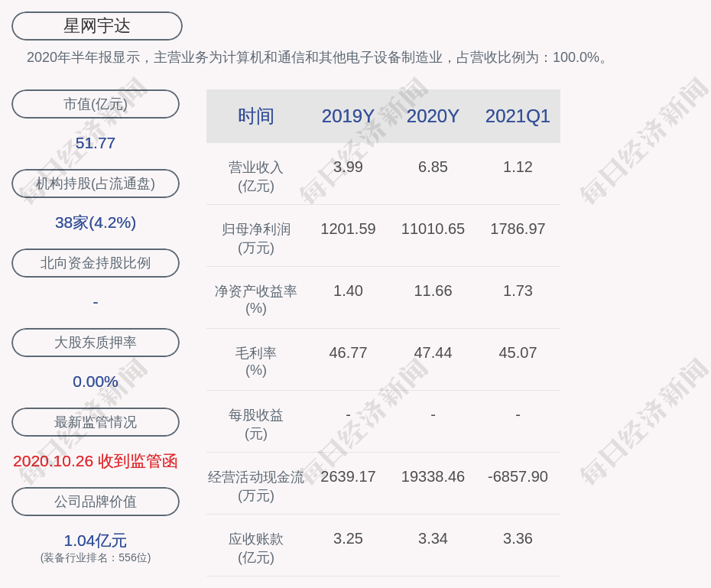Open the red 2020.10.26 收到监管函 notice
Viewport: 711px width, 588px height.
click(x=96, y=461)
